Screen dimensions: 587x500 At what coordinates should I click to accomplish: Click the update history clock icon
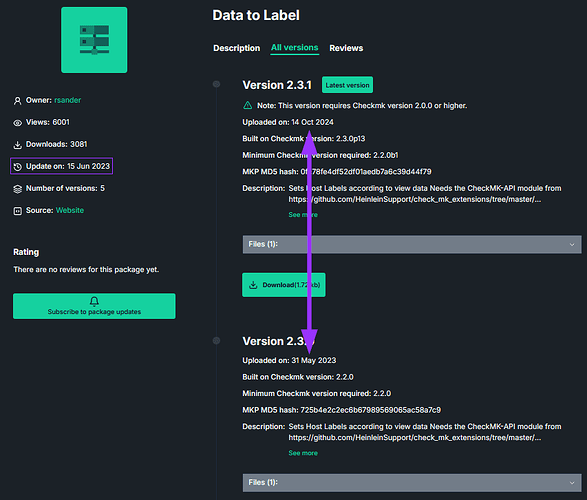(x=18, y=167)
